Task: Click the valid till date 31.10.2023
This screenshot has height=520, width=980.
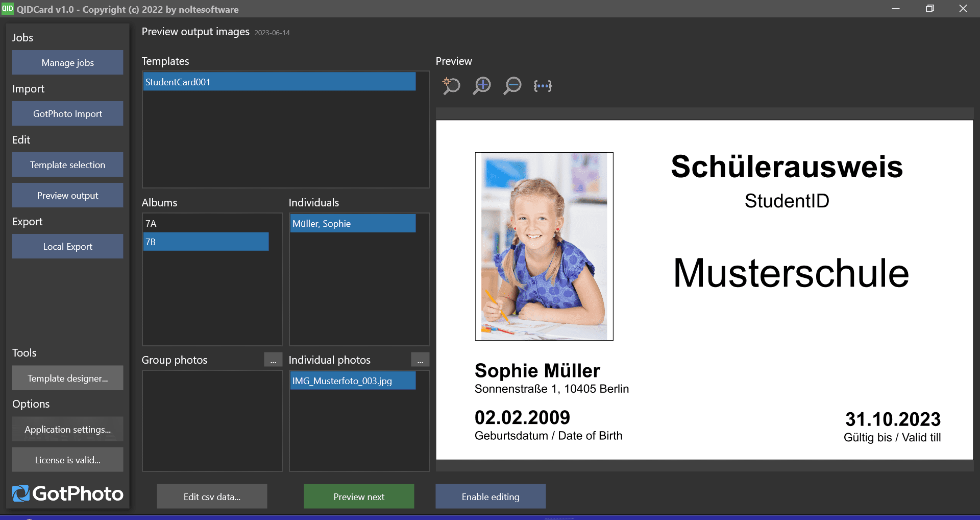Action: pyautogui.click(x=893, y=419)
